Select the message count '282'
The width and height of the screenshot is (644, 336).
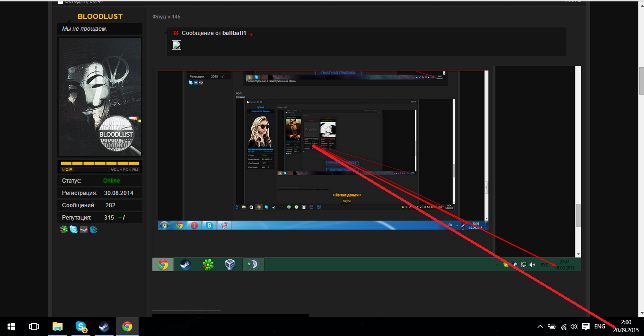pos(110,205)
